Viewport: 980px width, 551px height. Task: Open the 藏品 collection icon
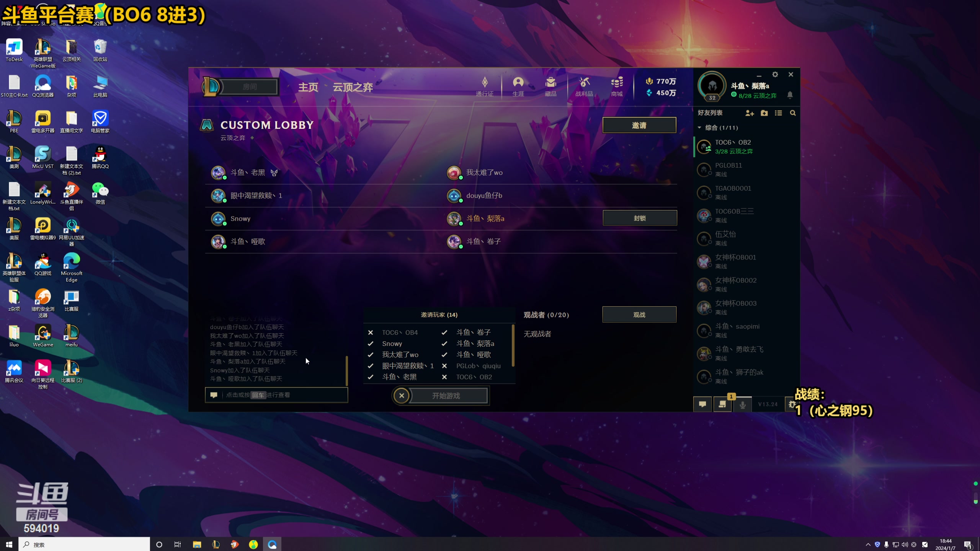(x=550, y=86)
